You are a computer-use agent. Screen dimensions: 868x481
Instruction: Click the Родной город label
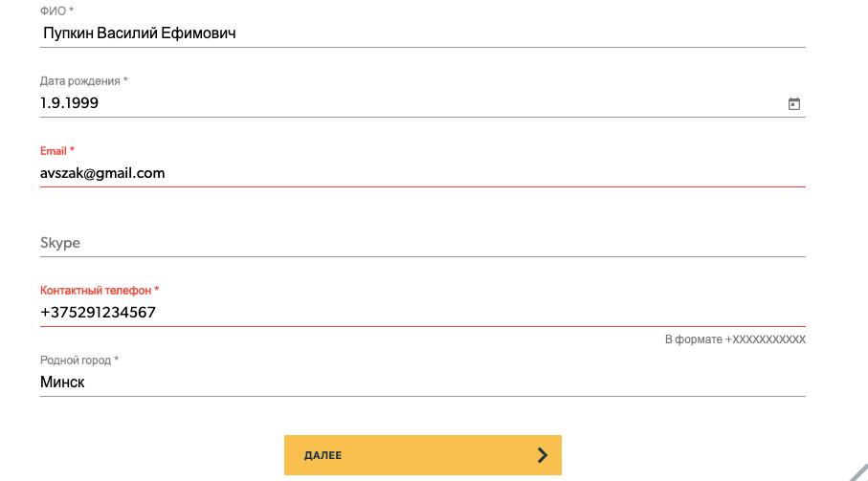[x=76, y=361]
